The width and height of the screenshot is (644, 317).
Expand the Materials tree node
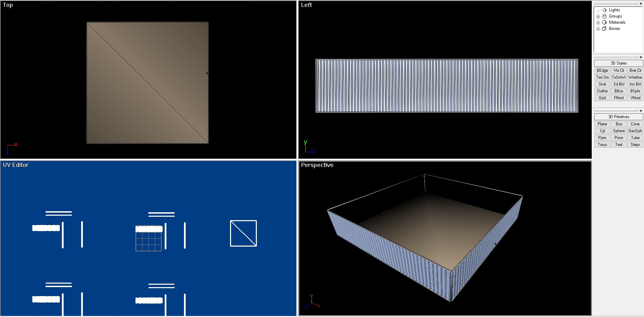click(598, 23)
